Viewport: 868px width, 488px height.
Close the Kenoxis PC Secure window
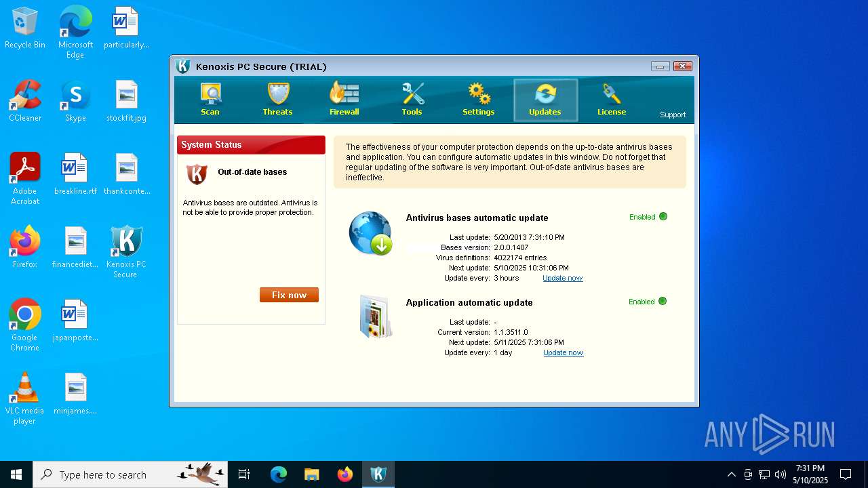(683, 66)
